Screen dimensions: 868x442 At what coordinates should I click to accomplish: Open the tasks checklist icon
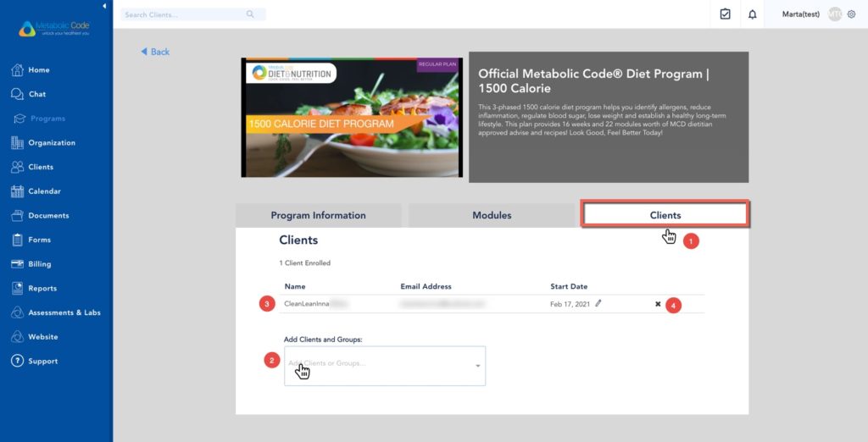(726, 14)
